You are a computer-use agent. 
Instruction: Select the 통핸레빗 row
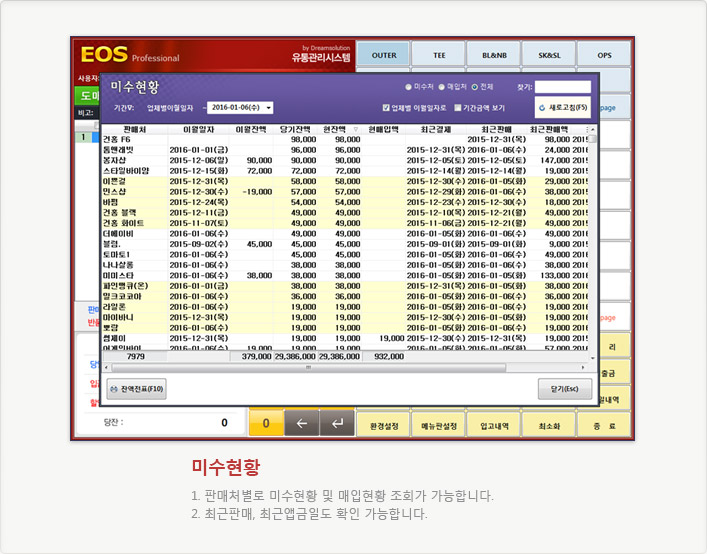coord(345,150)
